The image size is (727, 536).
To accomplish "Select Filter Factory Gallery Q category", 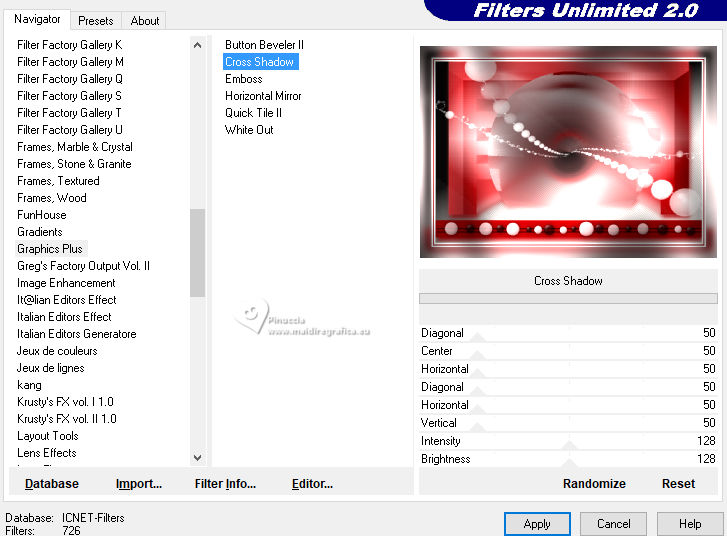I will (70, 79).
